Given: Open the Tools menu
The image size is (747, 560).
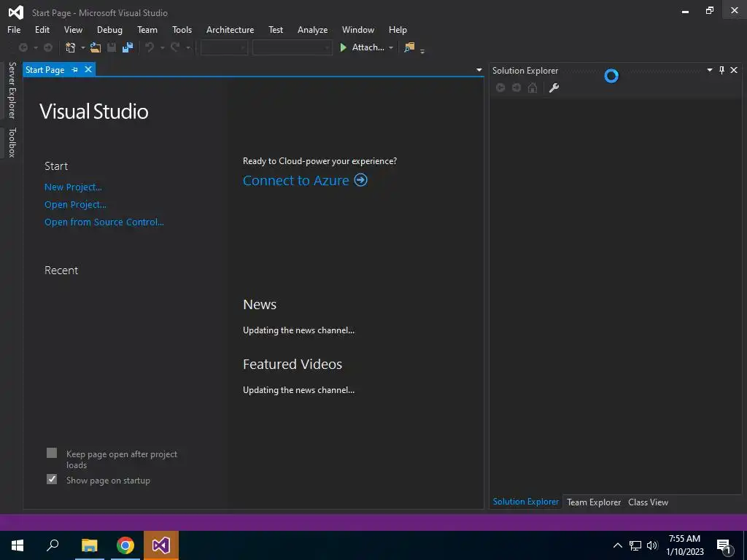Looking at the screenshot, I should pyautogui.click(x=182, y=29).
